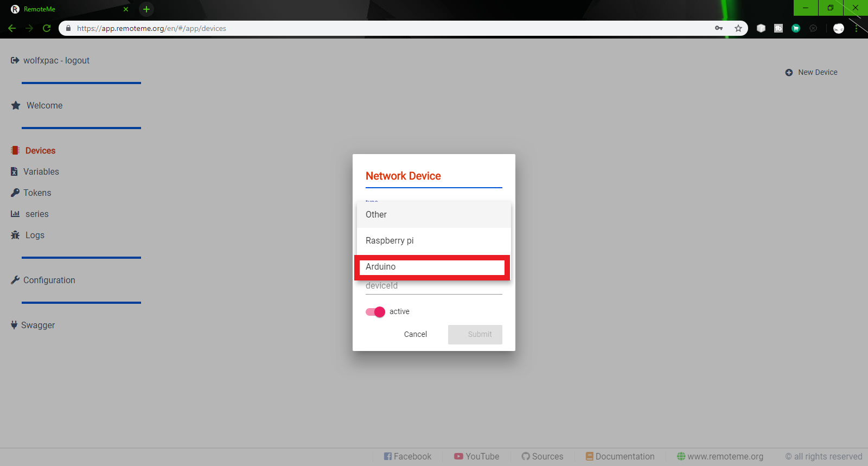Click the saved password key icon
Viewport: 868px width, 466px height.
click(x=719, y=28)
